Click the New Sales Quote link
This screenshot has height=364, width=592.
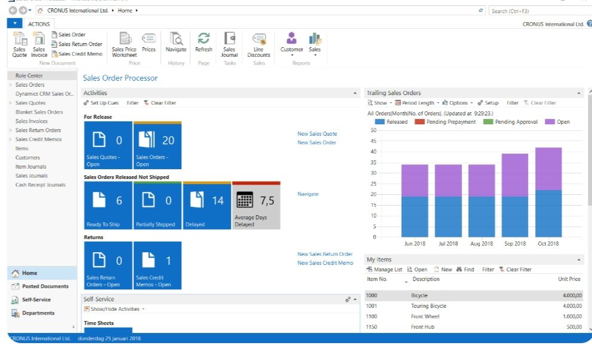(317, 134)
